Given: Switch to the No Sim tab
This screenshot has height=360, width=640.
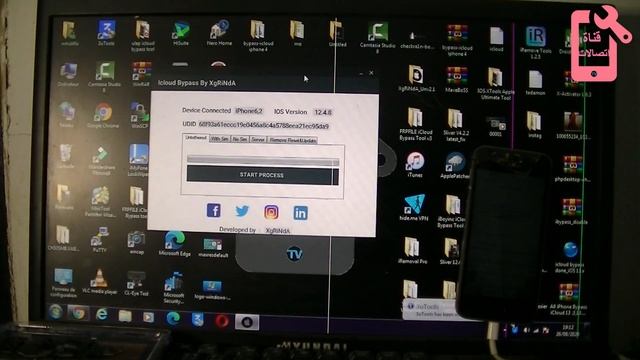Looking at the screenshot, I should [240, 139].
